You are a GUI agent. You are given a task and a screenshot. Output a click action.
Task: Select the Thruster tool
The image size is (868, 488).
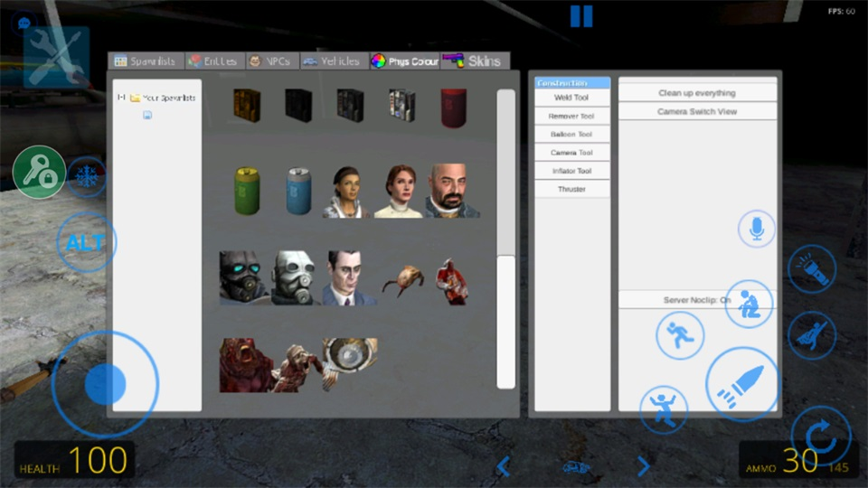click(x=572, y=189)
